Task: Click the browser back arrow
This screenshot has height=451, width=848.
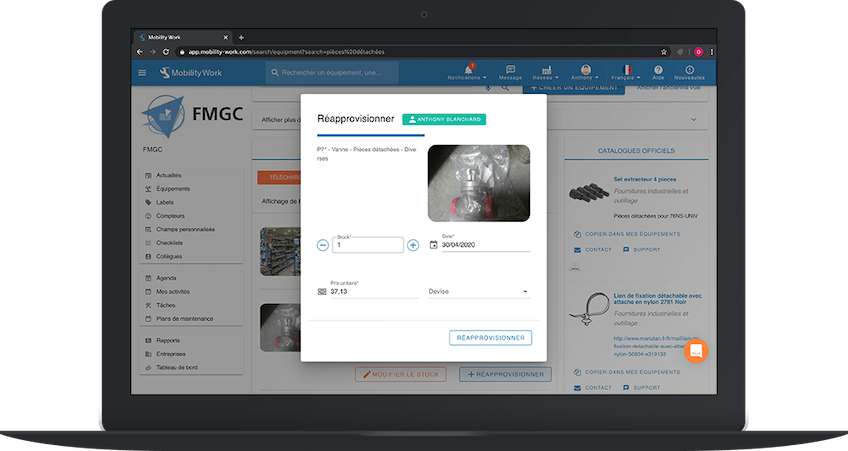Action: (x=140, y=52)
